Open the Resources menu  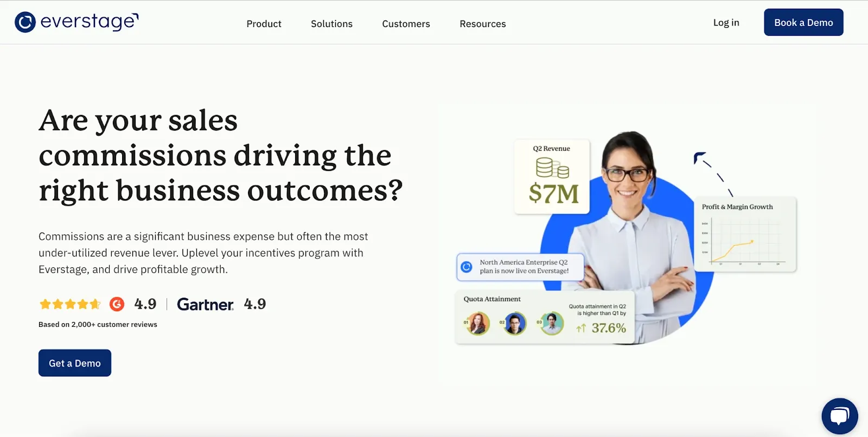click(482, 24)
